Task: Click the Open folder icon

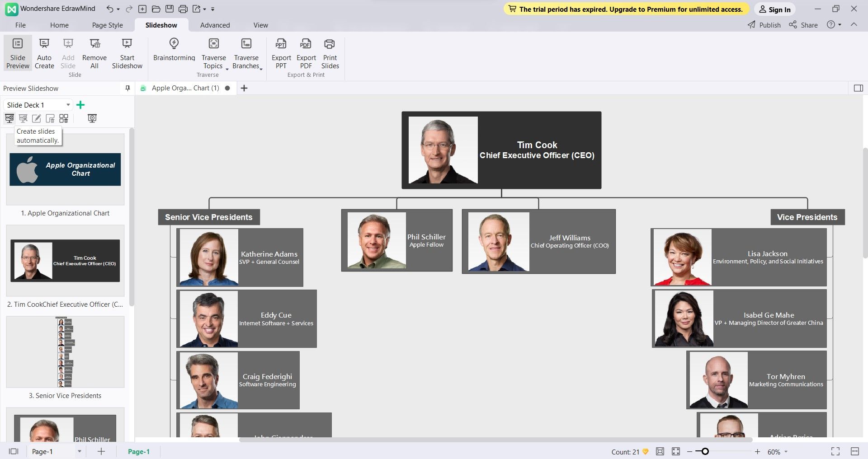Action: [x=156, y=9]
